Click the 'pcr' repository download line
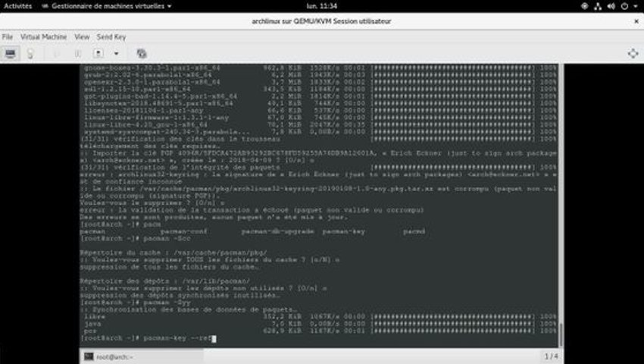Viewport: 644px width, 364px height. [x=319, y=331]
